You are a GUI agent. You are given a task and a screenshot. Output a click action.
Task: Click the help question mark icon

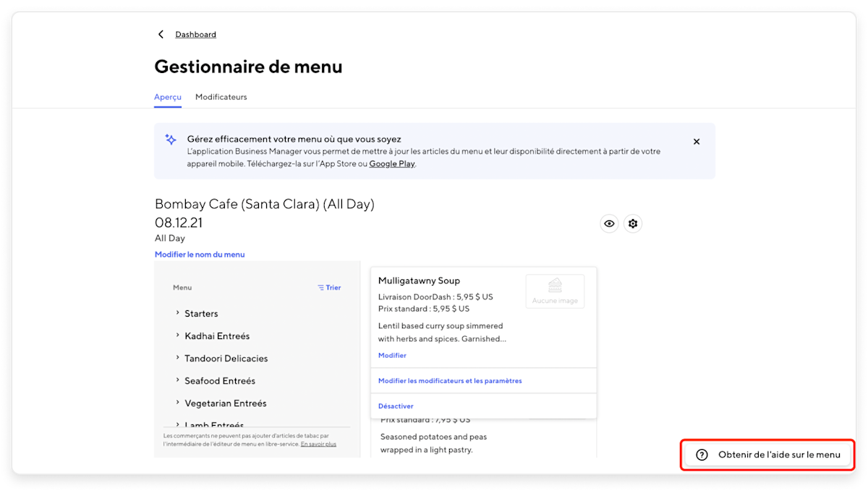point(702,455)
